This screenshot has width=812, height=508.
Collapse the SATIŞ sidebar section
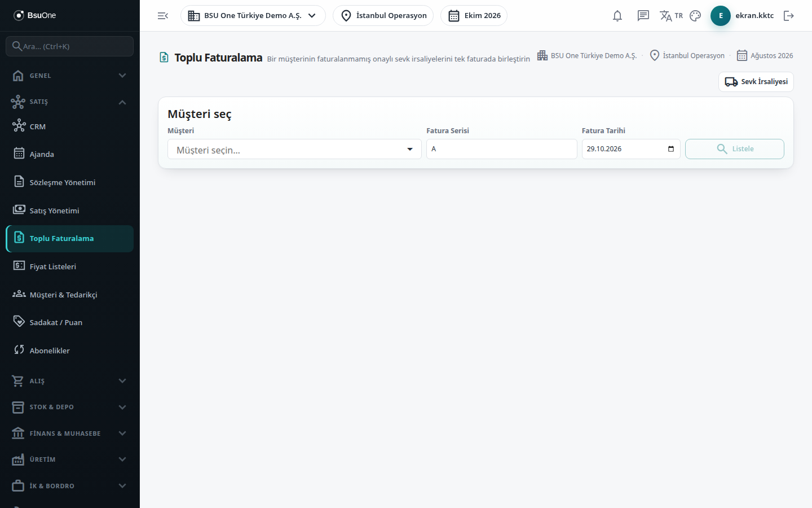[x=70, y=102]
